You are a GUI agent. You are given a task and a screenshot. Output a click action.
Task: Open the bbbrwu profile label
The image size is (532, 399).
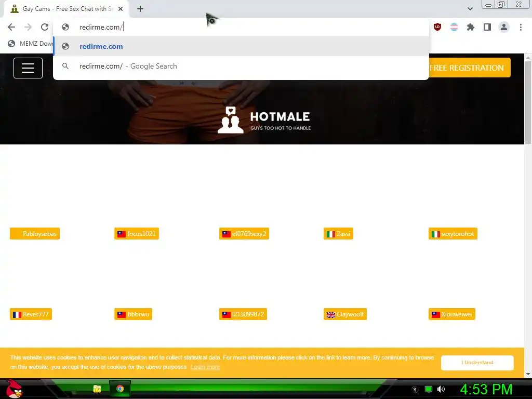[x=133, y=314]
